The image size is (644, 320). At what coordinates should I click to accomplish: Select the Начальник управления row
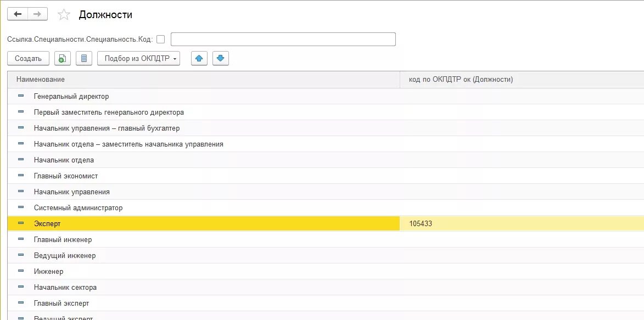[x=326, y=192]
